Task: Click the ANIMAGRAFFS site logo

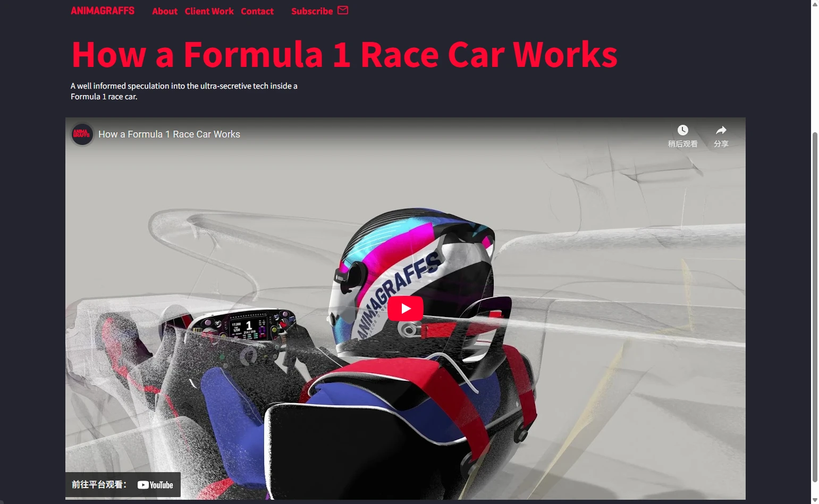Action: [103, 11]
